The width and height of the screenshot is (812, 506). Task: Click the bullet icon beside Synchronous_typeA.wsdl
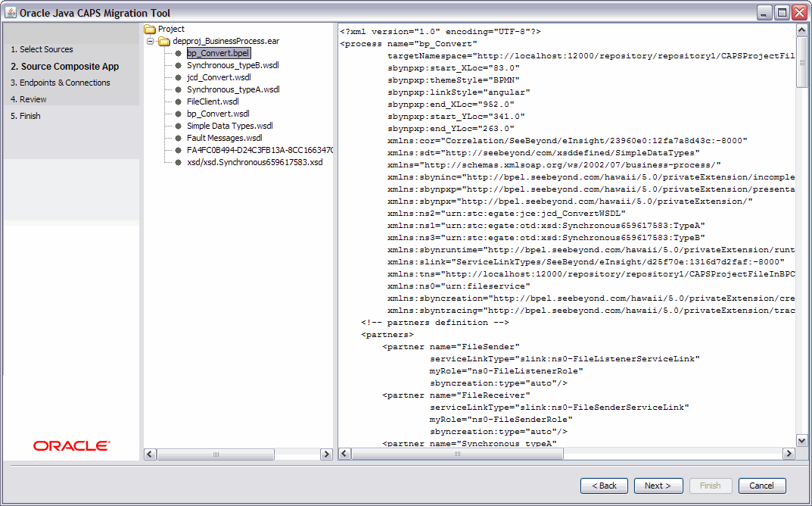[x=178, y=89]
